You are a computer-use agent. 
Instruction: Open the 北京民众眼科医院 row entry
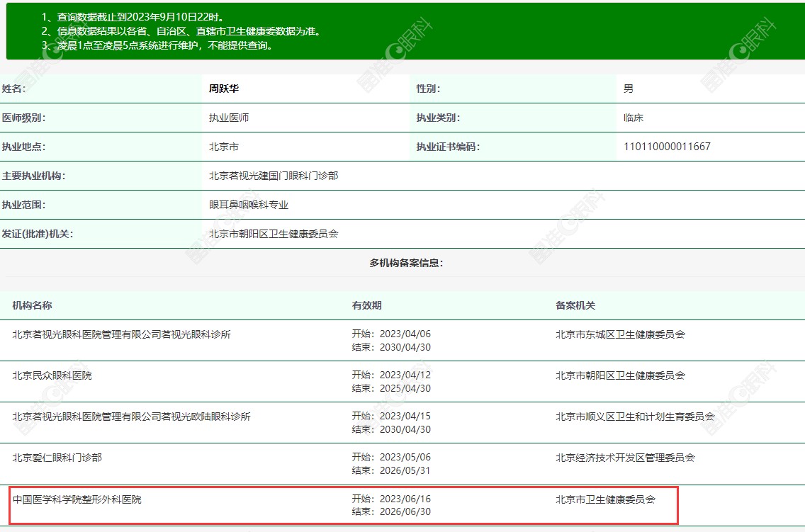tap(52, 375)
